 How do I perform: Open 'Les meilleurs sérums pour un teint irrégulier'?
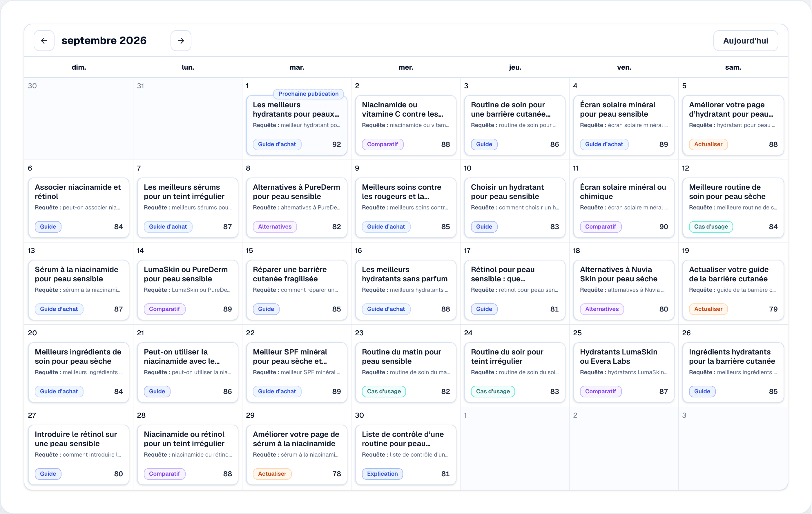tap(188, 207)
